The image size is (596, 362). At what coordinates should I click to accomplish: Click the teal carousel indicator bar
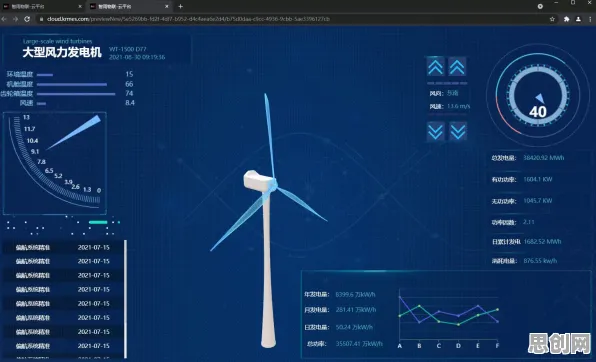tap(98, 222)
